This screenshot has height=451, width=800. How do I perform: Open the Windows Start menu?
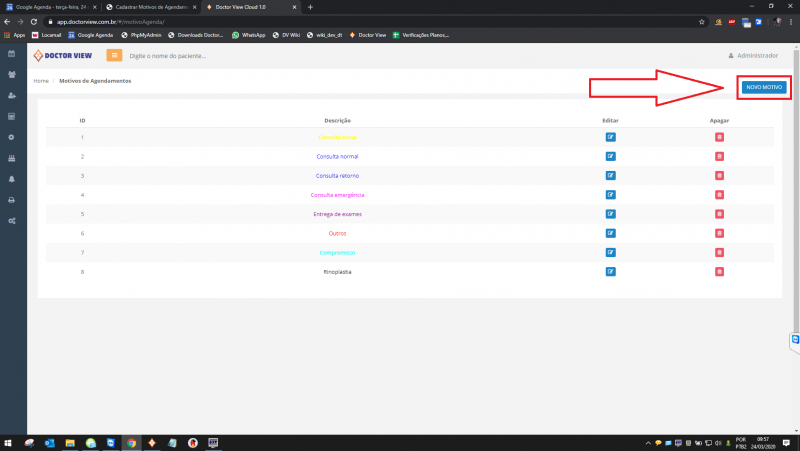click(x=8, y=443)
